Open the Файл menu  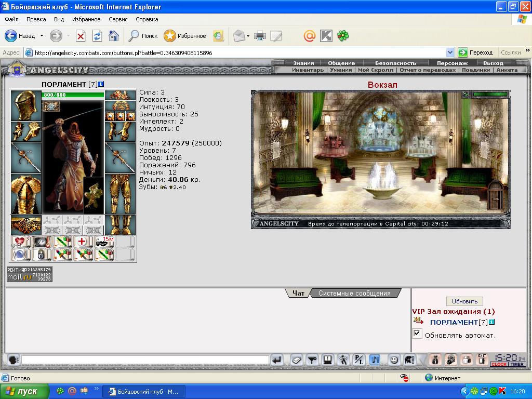point(11,19)
